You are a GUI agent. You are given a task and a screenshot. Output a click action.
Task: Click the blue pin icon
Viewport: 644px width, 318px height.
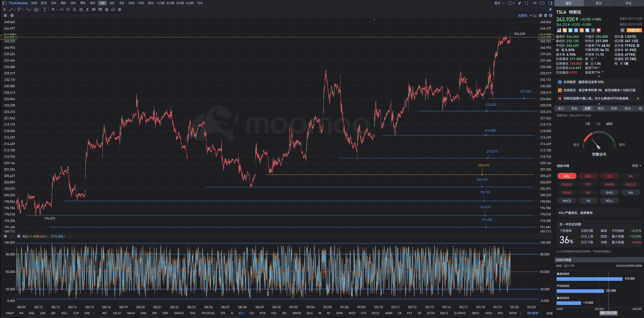[550, 9]
